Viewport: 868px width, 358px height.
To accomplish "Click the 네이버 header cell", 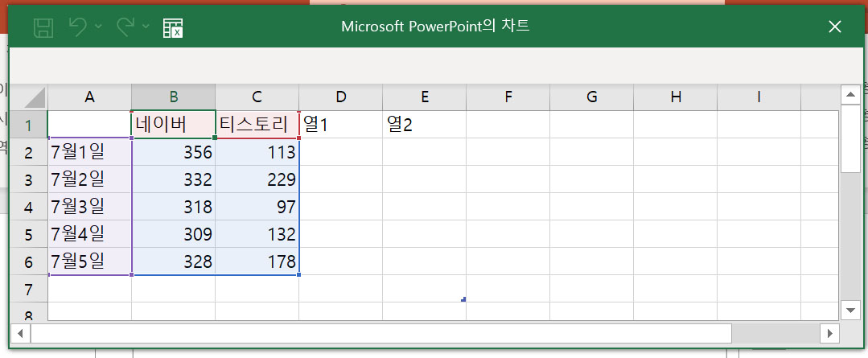I will click(x=173, y=125).
